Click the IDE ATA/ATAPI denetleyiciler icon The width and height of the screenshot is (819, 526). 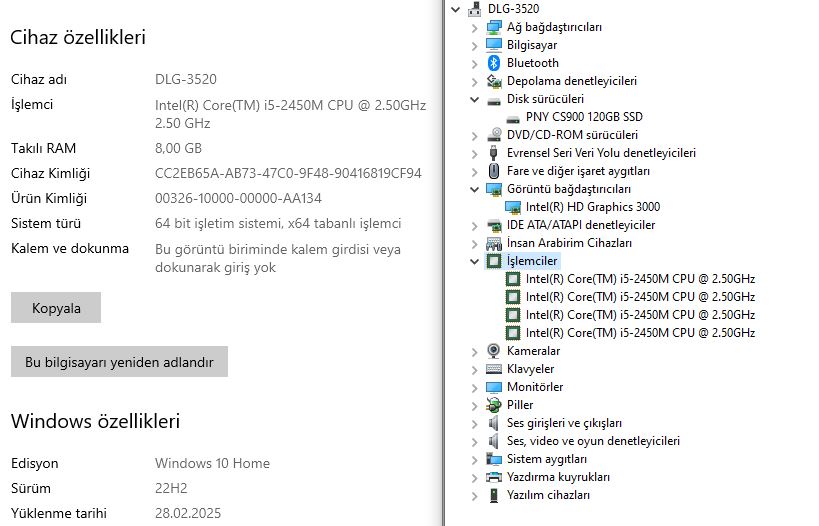(494, 225)
